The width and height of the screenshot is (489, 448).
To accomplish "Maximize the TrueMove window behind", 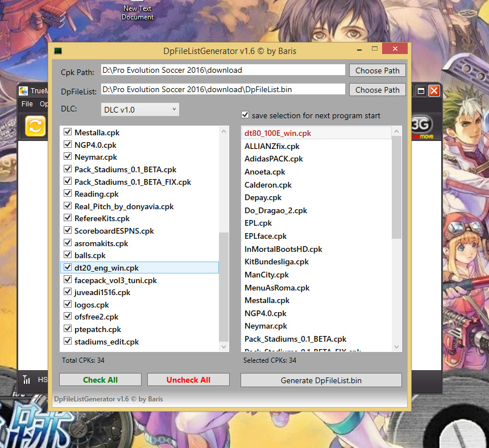I will click(421, 91).
